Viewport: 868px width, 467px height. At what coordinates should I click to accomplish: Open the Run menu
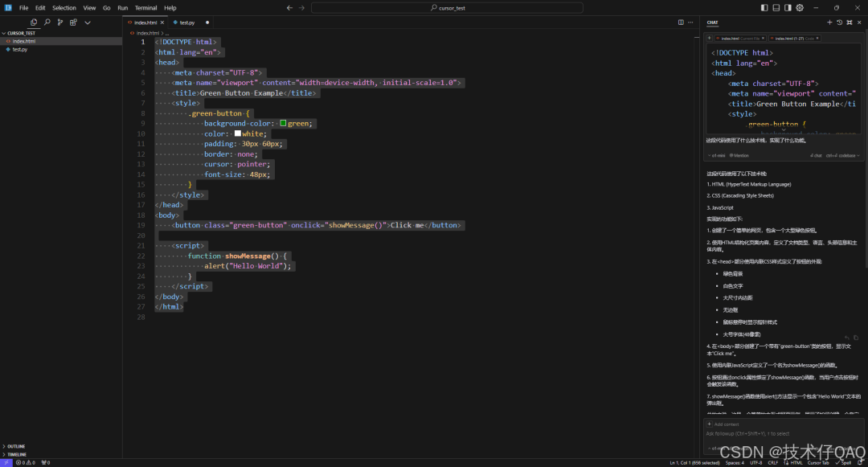click(123, 8)
